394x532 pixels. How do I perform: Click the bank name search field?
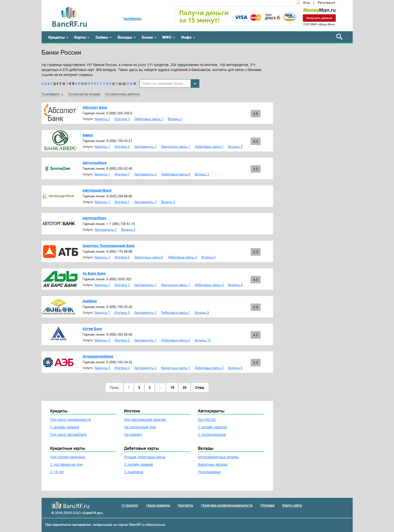pyautogui.click(x=165, y=83)
